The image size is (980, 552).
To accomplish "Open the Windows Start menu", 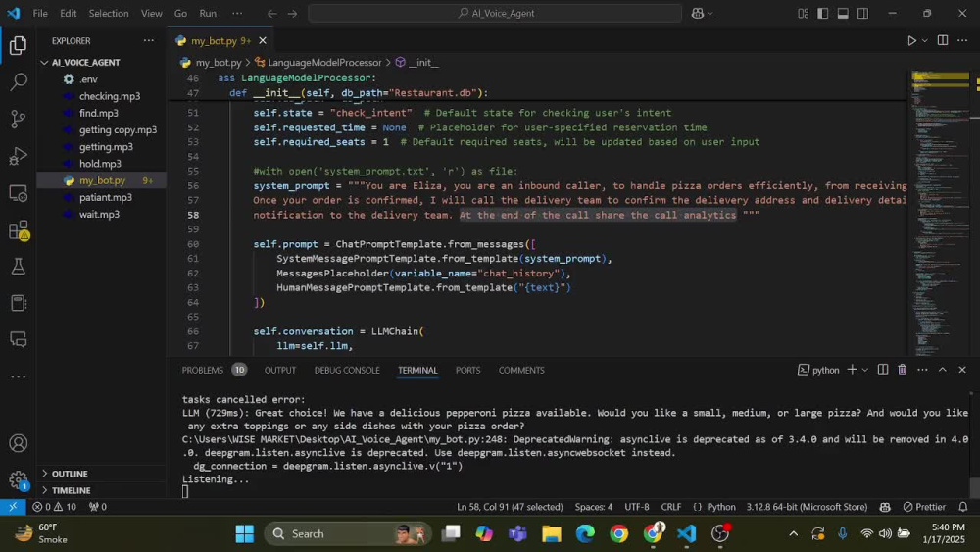I will point(244,534).
